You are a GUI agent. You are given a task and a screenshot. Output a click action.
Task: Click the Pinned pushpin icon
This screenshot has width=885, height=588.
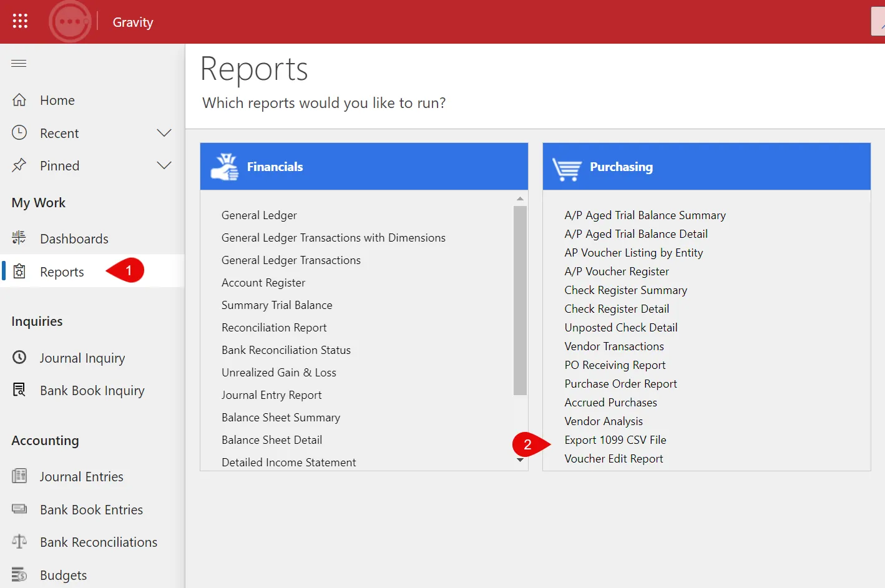click(x=19, y=165)
